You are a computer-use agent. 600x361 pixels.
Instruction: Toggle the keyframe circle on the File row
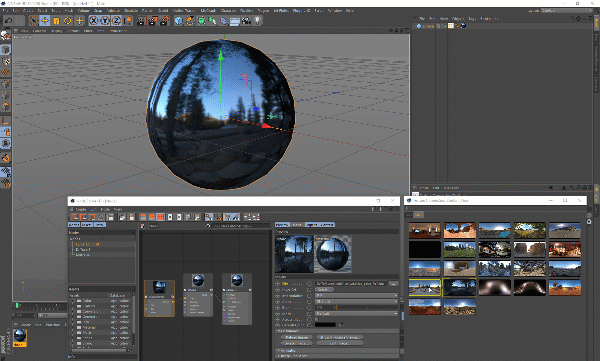[x=309, y=284]
